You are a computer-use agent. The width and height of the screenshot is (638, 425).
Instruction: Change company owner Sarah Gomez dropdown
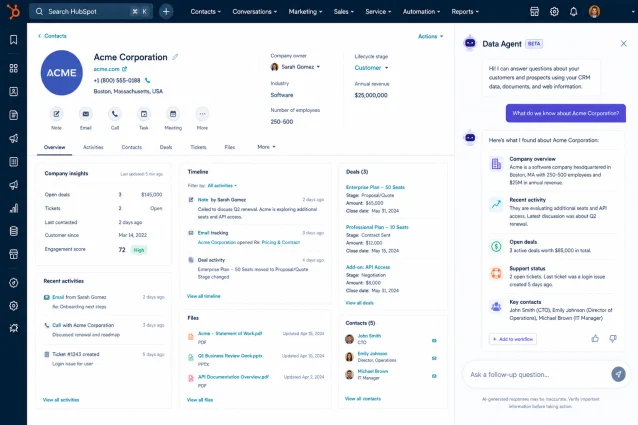pyautogui.click(x=295, y=67)
